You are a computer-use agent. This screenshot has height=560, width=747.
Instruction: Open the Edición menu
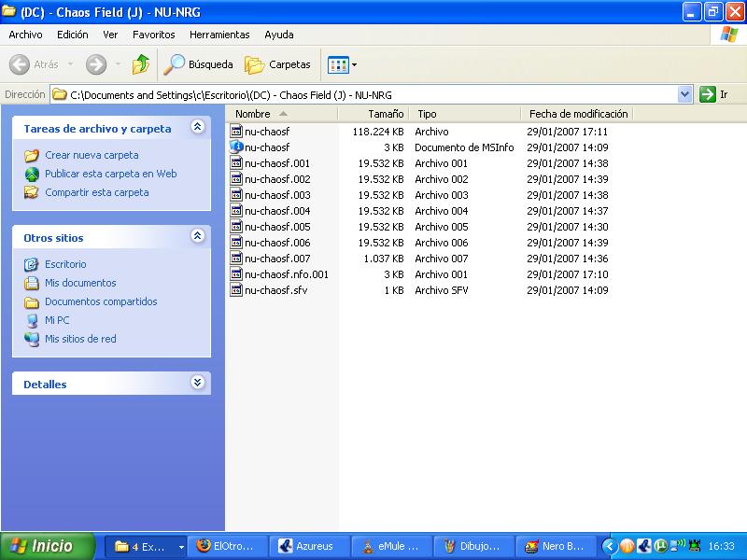pos(73,35)
